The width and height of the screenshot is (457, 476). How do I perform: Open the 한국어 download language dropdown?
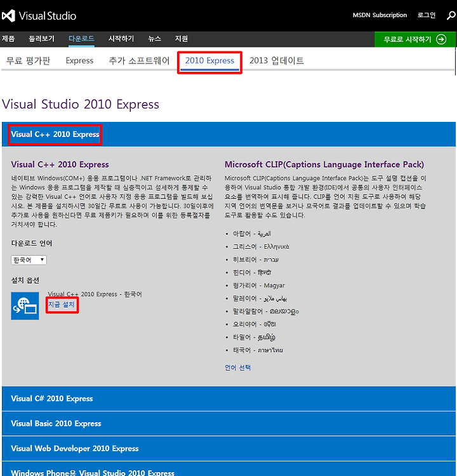point(29,260)
